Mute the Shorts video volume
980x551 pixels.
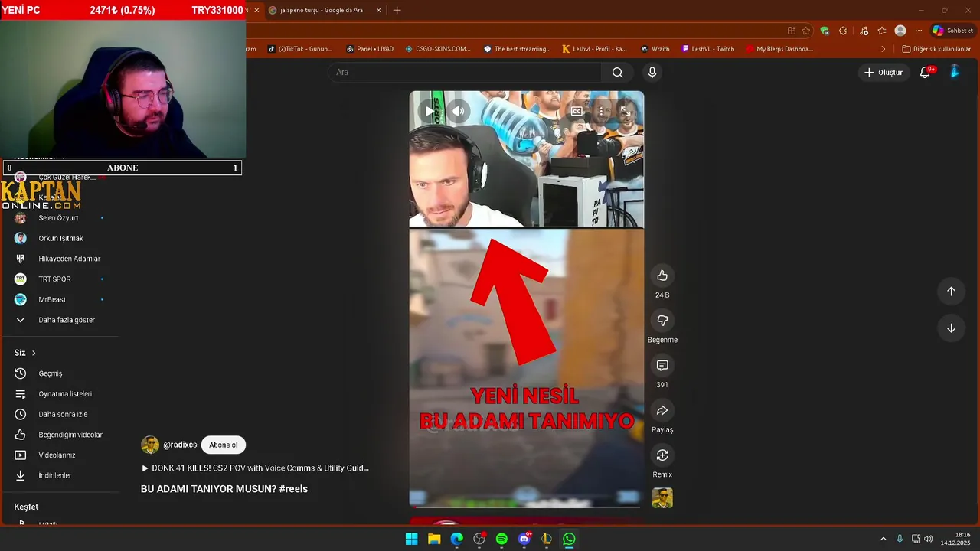(x=458, y=111)
